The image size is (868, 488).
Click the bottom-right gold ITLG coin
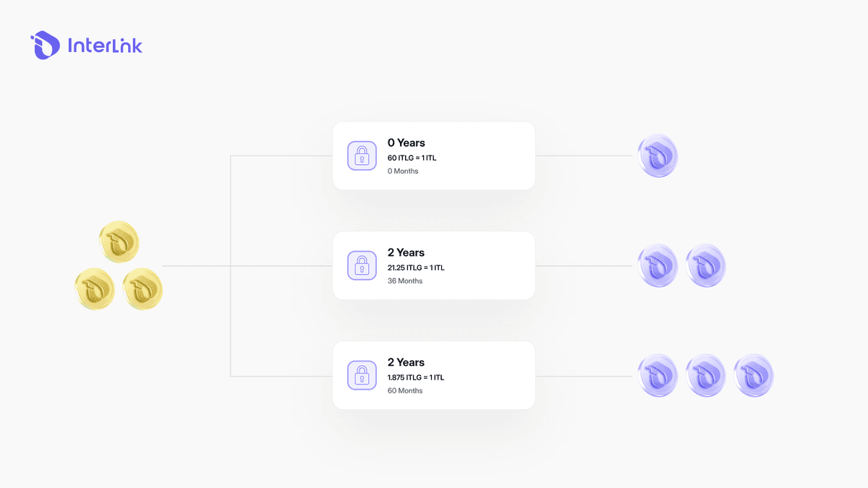(142, 289)
